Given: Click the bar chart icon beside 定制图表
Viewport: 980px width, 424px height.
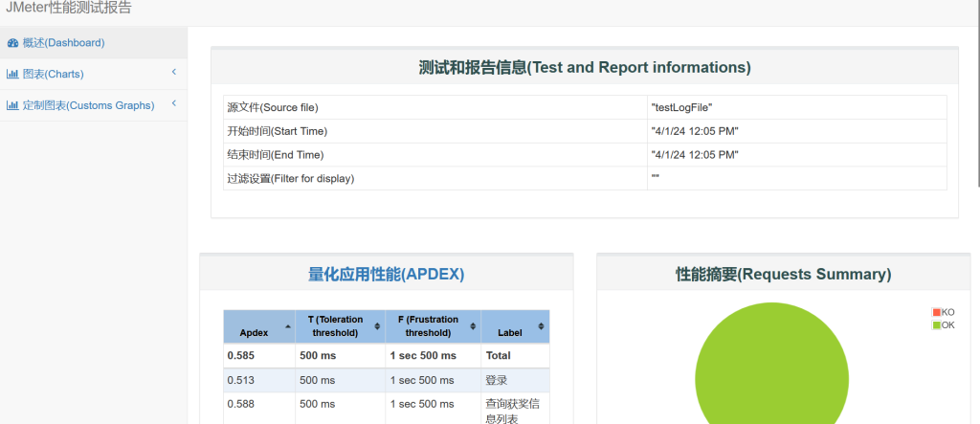Looking at the screenshot, I should click(12, 105).
